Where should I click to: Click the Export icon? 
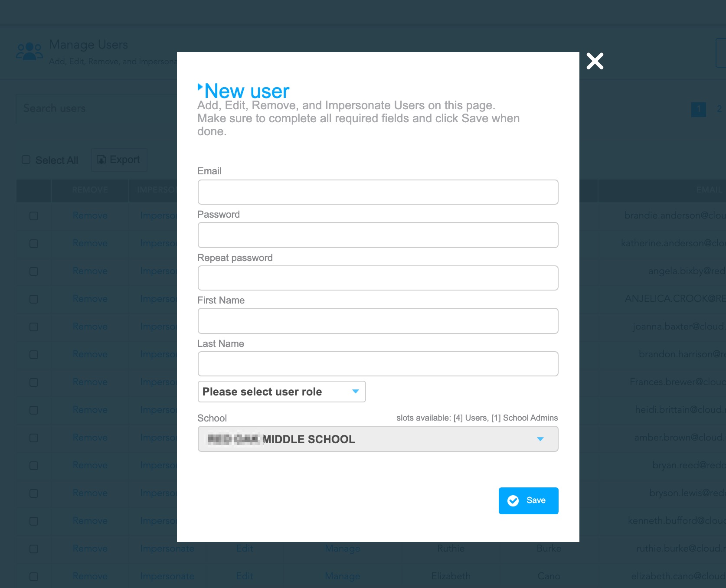101,160
